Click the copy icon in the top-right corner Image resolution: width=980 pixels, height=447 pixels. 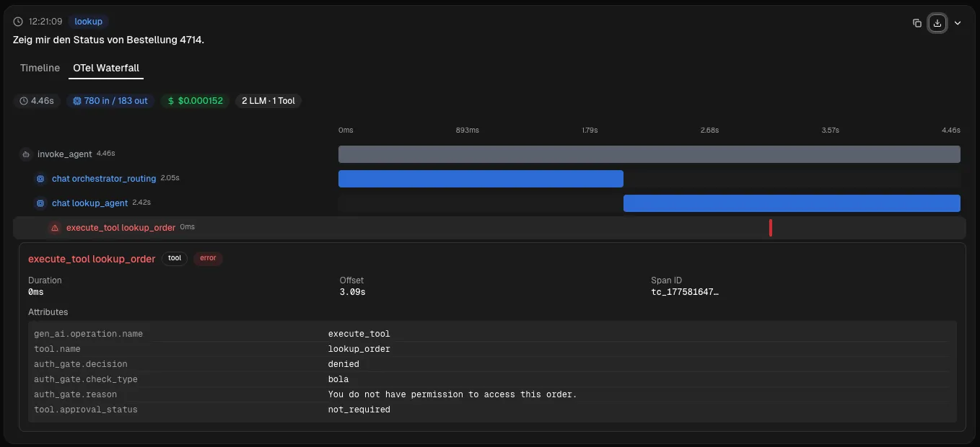coord(917,23)
